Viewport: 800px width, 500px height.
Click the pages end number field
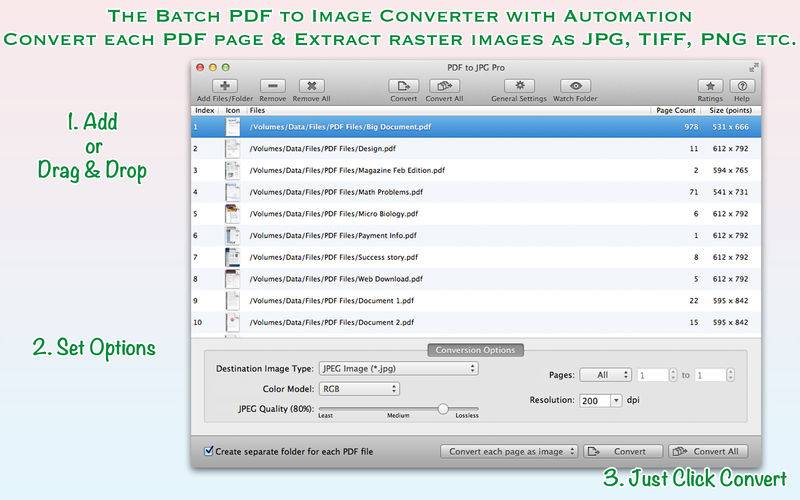pyautogui.click(x=711, y=375)
